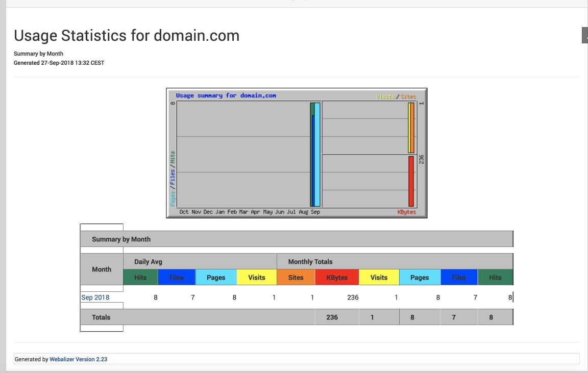Click the cyan Pages header under Daily Avg
Image resolution: width=588 pixels, height=373 pixels.
click(216, 278)
